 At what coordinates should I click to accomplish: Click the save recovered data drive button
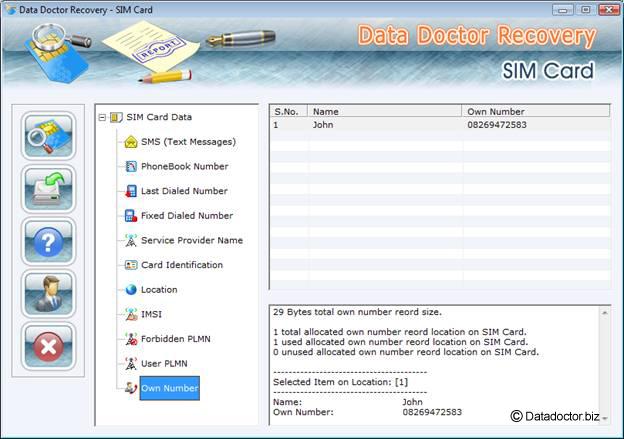pyautogui.click(x=48, y=189)
